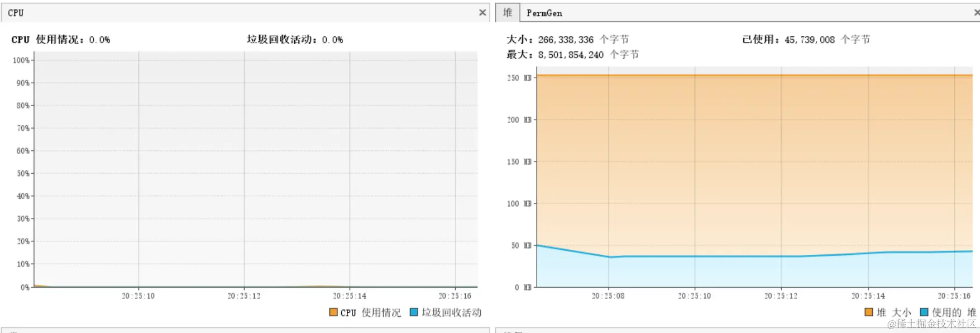Click the 50% label on CPU chart axis
The height and width of the screenshot is (333, 980).
click(x=23, y=173)
